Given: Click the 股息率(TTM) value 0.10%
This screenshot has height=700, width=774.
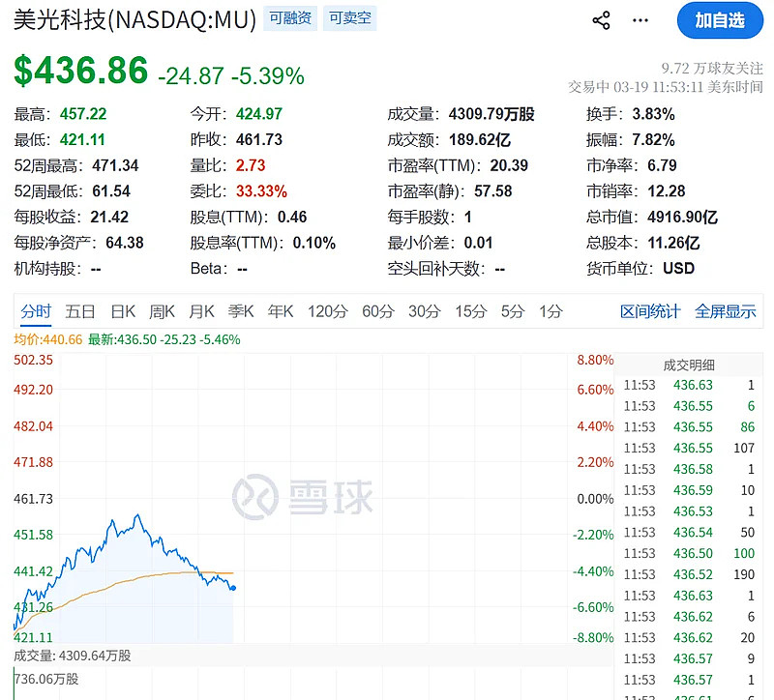Looking at the screenshot, I should [x=314, y=243].
